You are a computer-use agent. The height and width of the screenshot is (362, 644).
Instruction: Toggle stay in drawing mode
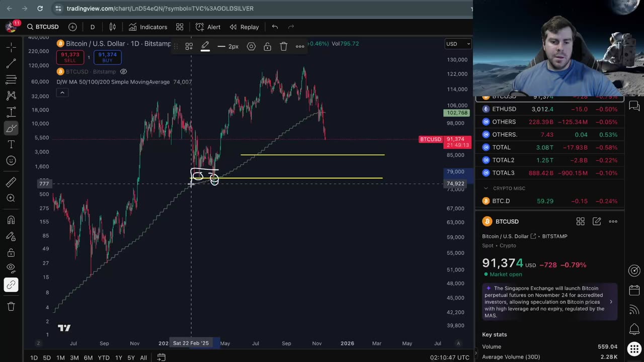11,236
